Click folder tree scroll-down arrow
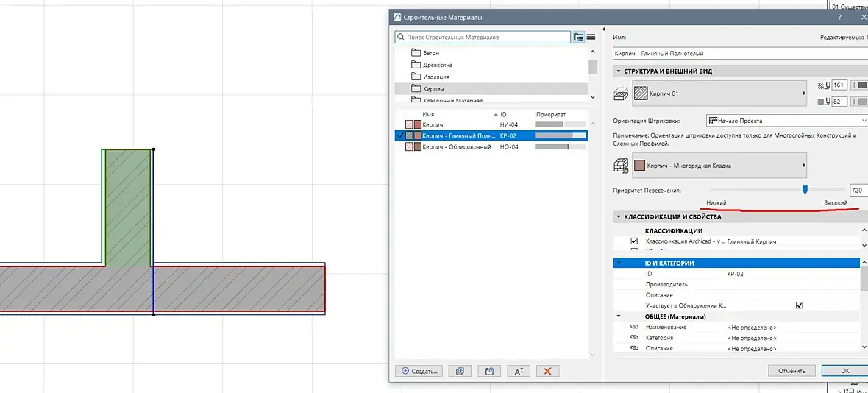The width and height of the screenshot is (868, 393). pos(592,97)
